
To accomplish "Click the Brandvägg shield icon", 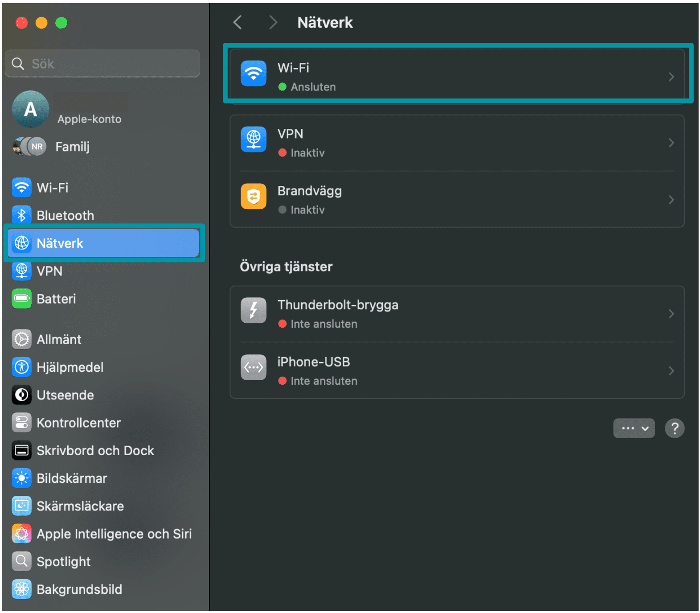I will (x=253, y=196).
